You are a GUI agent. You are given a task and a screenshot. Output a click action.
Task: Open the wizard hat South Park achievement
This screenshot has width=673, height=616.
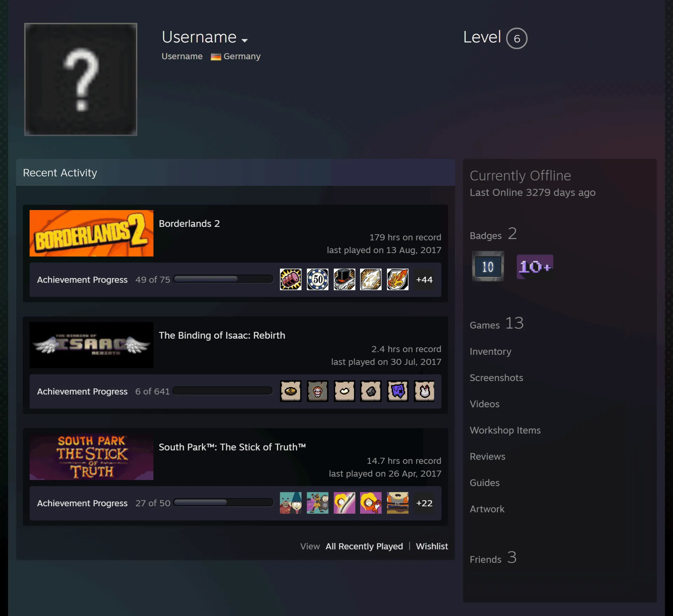290,503
